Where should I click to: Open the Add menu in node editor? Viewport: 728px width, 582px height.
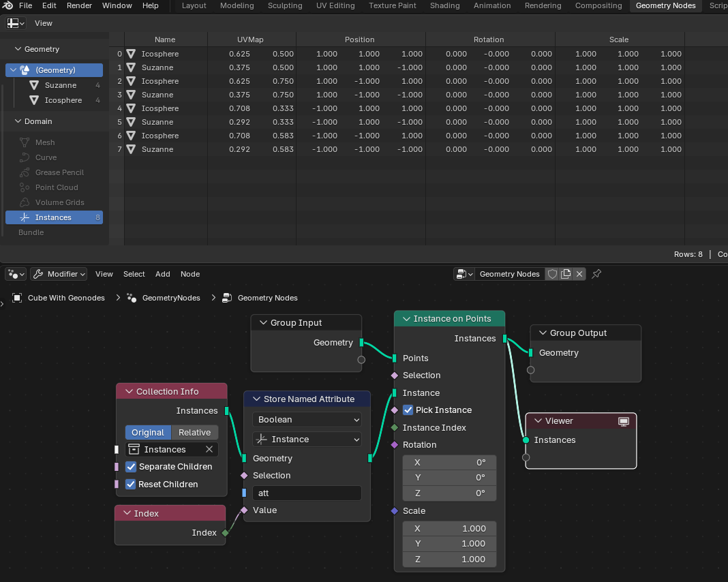(x=162, y=274)
